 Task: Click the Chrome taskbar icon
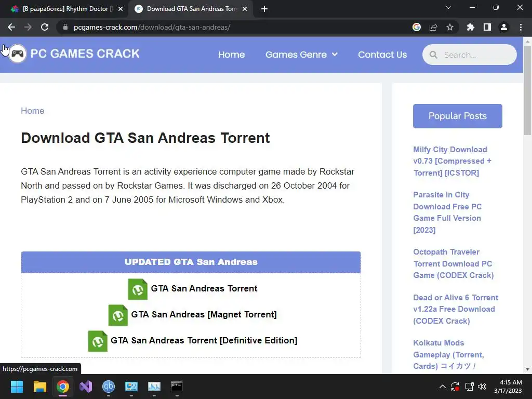(x=63, y=387)
